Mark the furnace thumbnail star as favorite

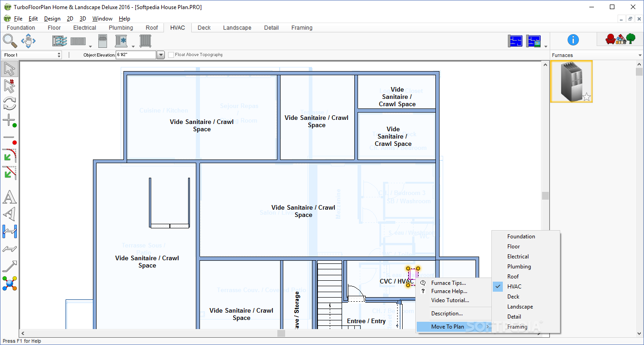coord(587,97)
